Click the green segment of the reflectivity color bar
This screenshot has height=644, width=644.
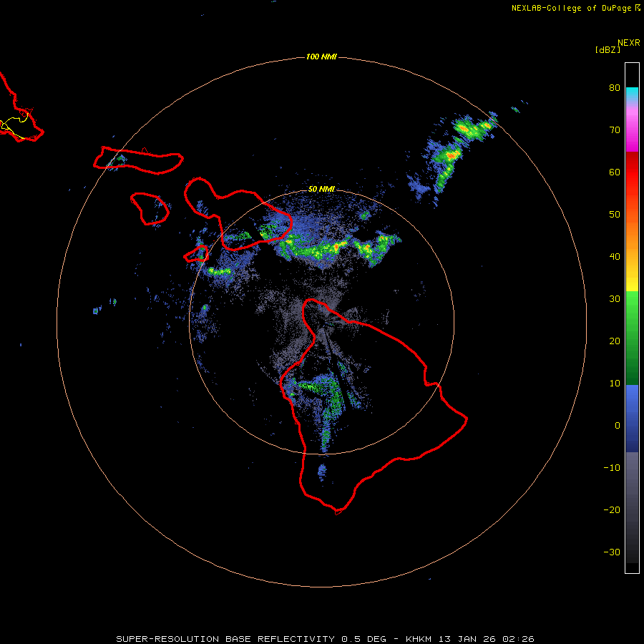[x=632, y=338]
